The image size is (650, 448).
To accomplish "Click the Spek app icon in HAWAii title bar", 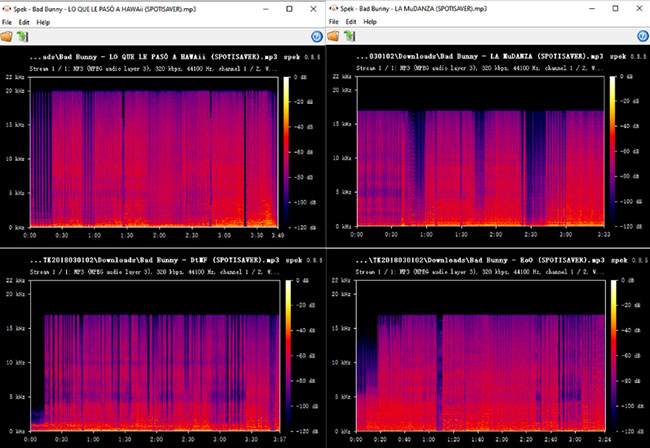I will pyautogui.click(x=6, y=9).
